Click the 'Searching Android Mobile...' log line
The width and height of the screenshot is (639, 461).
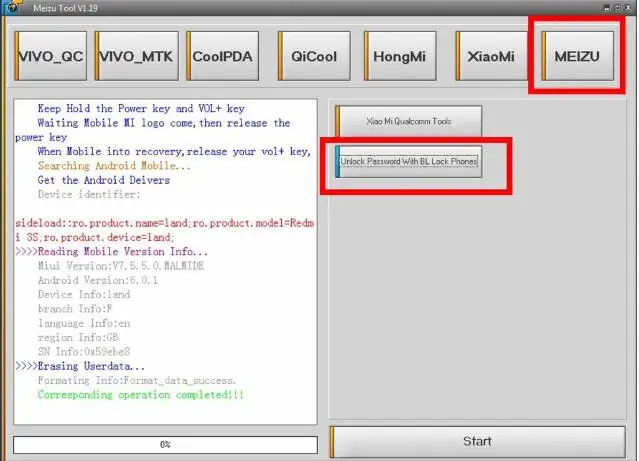(114, 165)
